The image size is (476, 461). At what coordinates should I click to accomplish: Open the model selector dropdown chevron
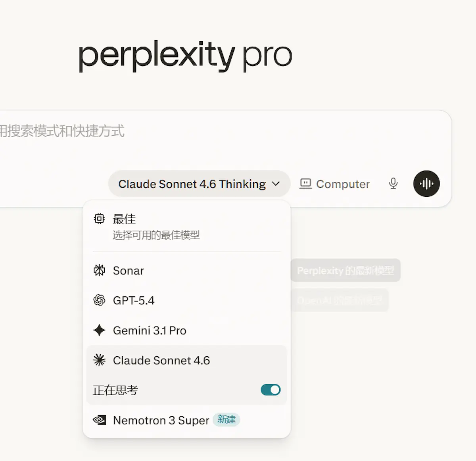[x=276, y=184]
